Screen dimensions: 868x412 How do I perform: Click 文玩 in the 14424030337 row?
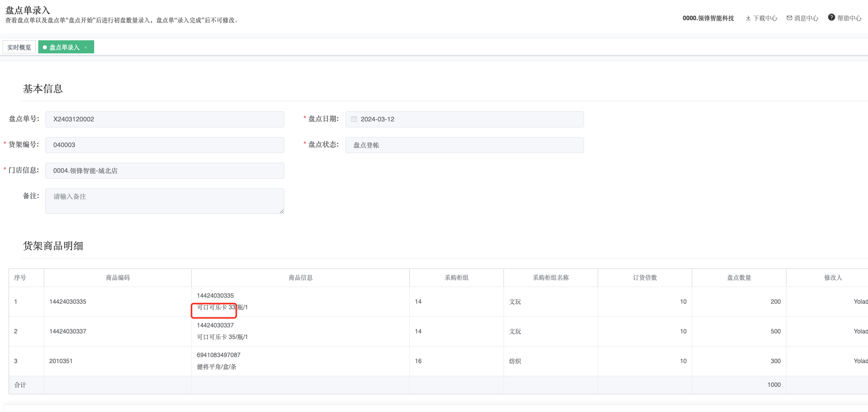pos(515,331)
